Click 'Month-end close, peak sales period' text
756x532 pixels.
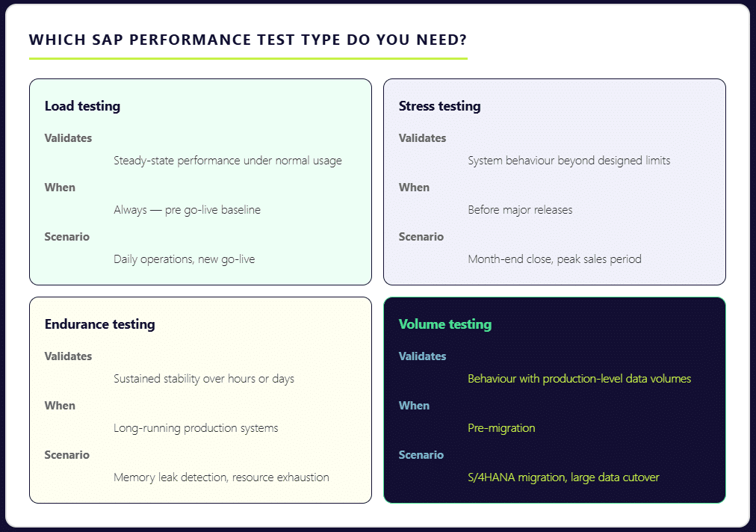point(554,259)
